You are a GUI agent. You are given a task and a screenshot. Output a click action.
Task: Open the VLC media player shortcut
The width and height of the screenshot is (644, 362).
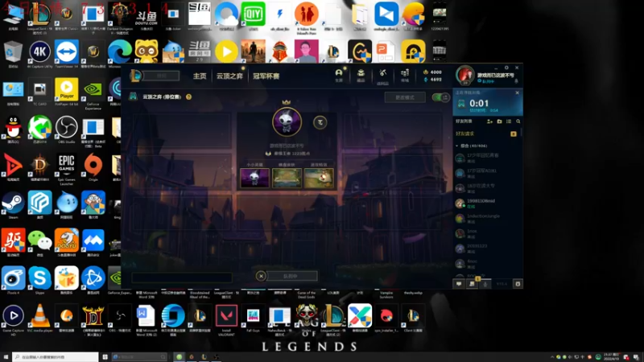click(x=39, y=319)
